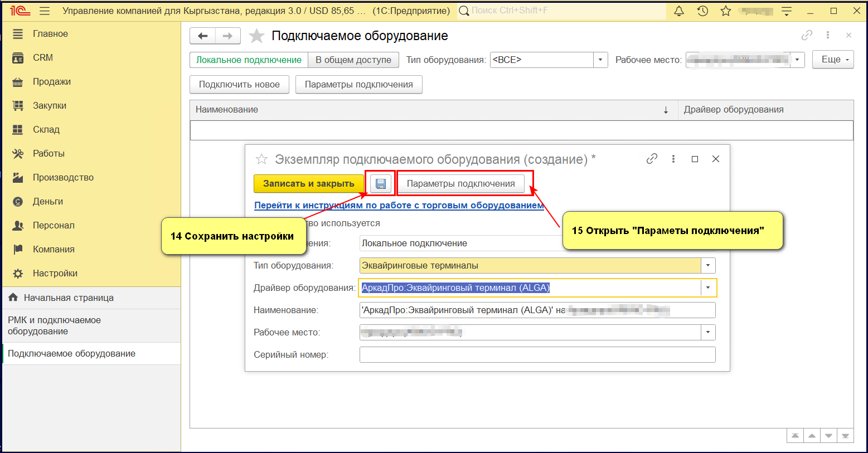Move one row down in the list
This screenshot has height=453, width=868.
point(828,436)
